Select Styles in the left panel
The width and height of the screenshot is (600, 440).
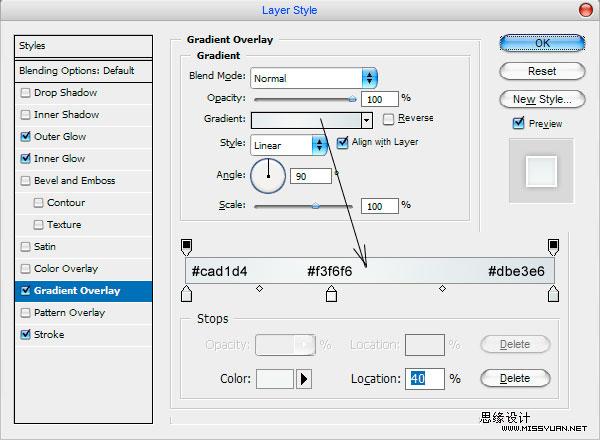(x=83, y=46)
